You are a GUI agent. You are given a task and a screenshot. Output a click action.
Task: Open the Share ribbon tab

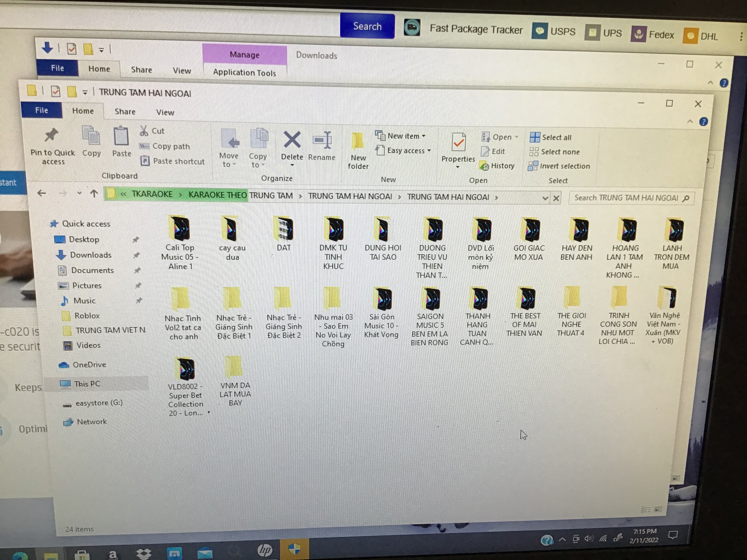(x=125, y=112)
